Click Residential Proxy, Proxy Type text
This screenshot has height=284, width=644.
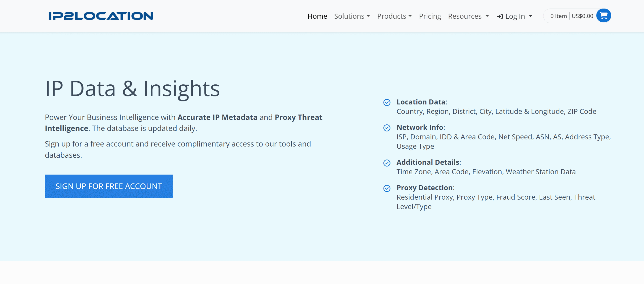pyautogui.click(x=496, y=202)
